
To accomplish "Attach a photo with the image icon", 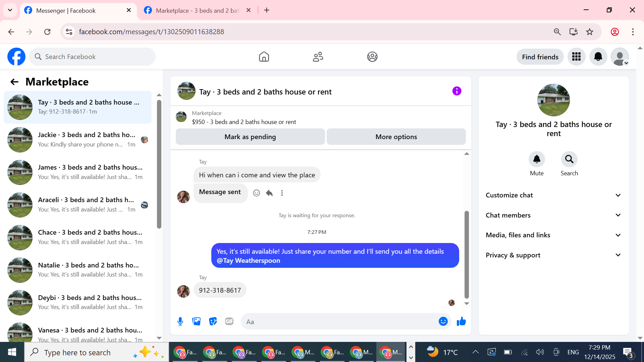I will [x=197, y=321].
